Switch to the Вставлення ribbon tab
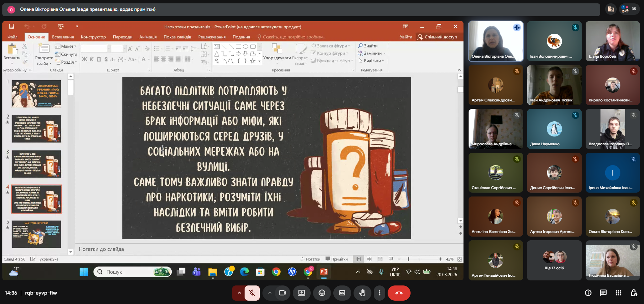Screen dimensions: 644x304 click(63, 37)
